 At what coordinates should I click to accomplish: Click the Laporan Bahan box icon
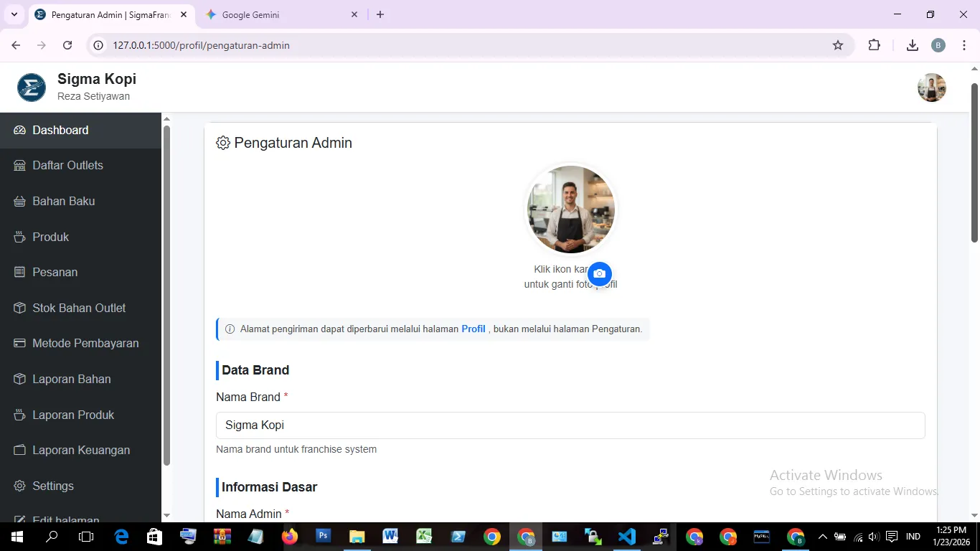[19, 379]
